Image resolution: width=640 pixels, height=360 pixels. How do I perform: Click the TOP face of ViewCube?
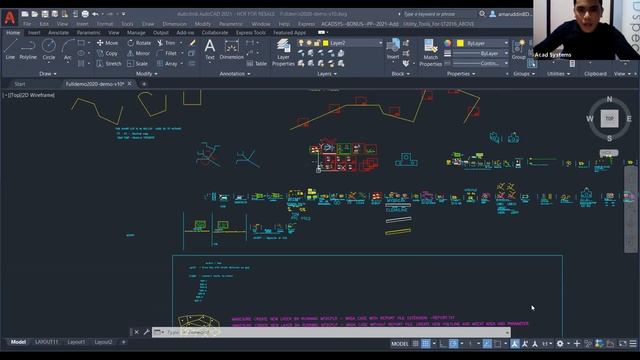609,119
